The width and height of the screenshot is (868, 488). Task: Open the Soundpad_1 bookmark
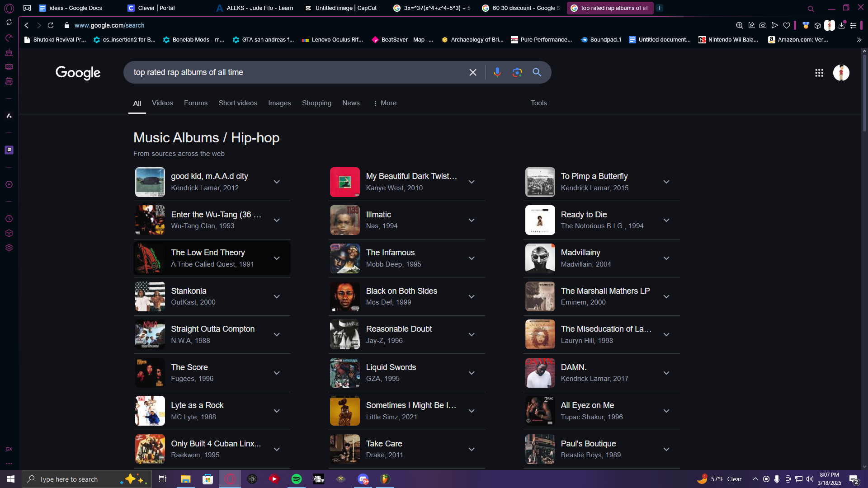coord(601,40)
